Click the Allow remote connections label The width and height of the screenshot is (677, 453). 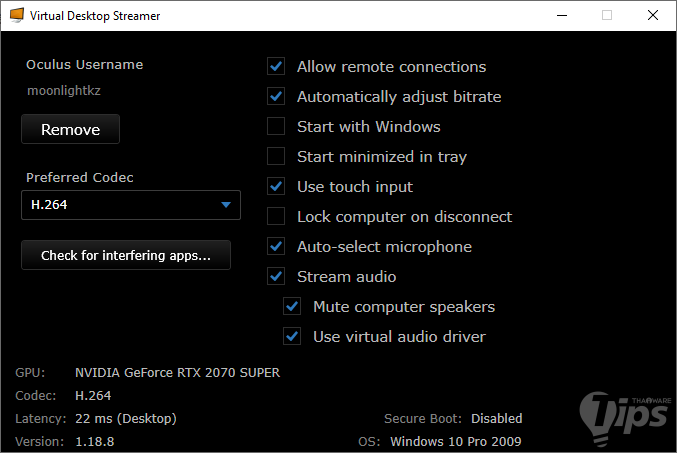392,67
